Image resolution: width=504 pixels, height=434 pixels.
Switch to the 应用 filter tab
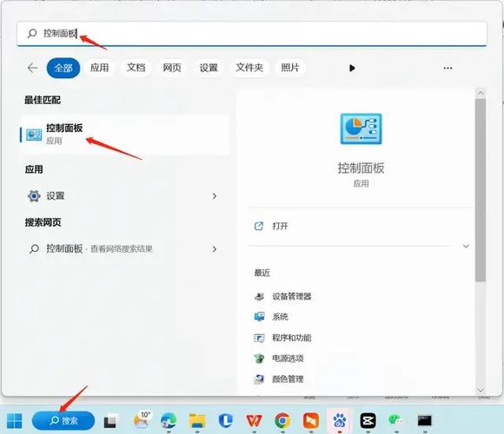pyautogui.click(x=99, y=68)
